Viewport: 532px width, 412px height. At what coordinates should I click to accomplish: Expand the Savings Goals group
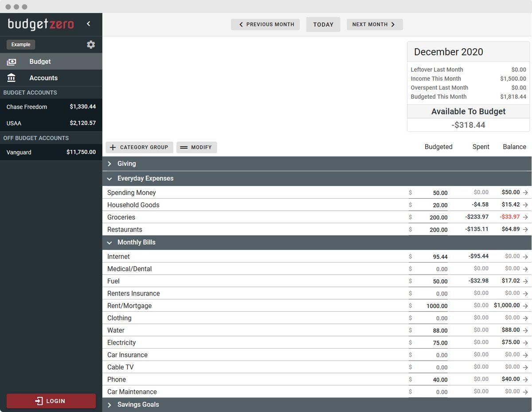click(110, 404)
